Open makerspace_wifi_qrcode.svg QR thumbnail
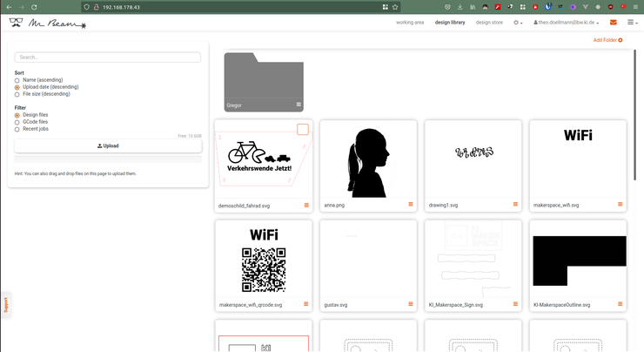Image resolution: width=644 pixels, height=352 pixels. click(x=264, y=259)
